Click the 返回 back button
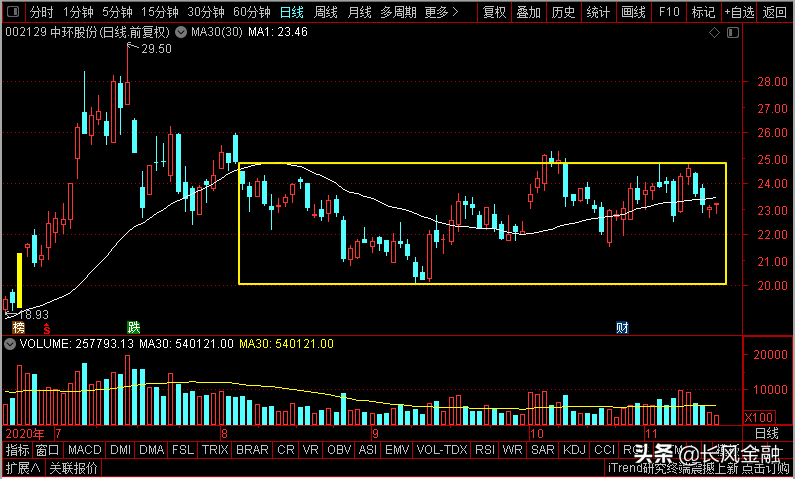This screenshot has width=795, height=479. [x=775, y=13]
